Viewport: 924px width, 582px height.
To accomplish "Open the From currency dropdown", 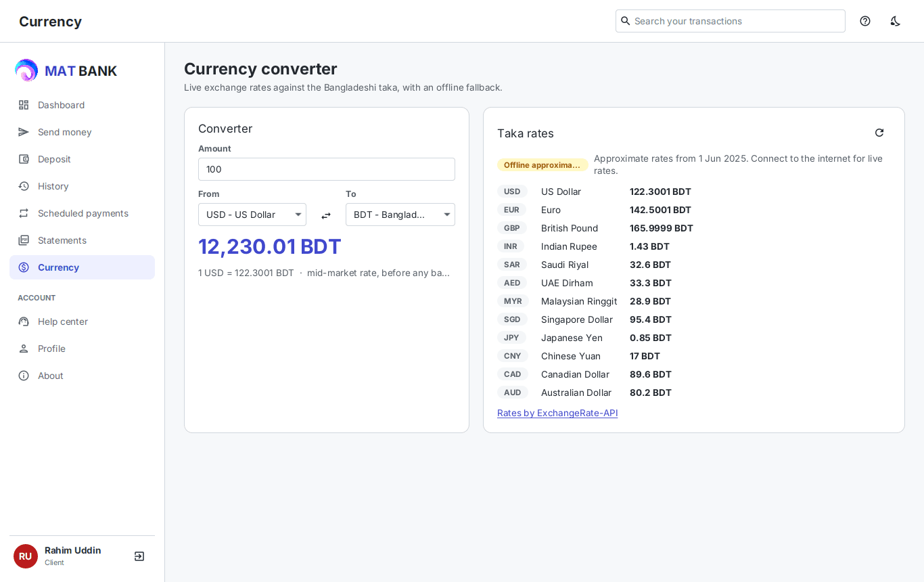I will pos(252,215).
